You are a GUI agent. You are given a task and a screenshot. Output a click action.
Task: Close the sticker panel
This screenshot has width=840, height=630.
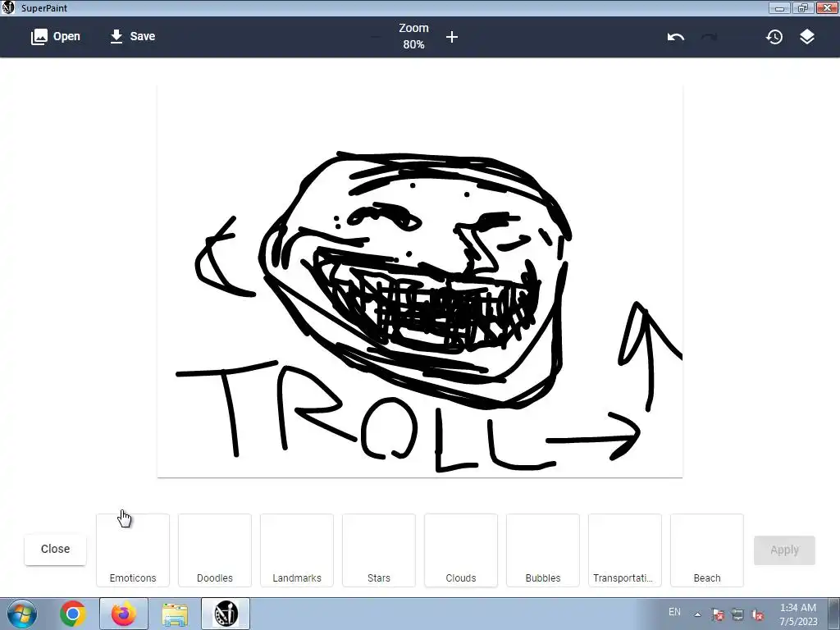tap(55, 549)
